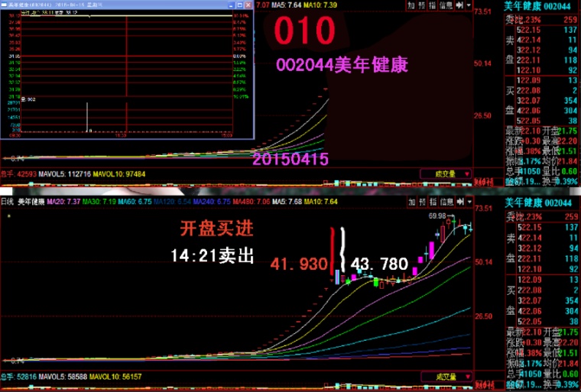Click the 69.98 high price marker
The height and width of the screenshot is (392, 581).
[437, 215]
